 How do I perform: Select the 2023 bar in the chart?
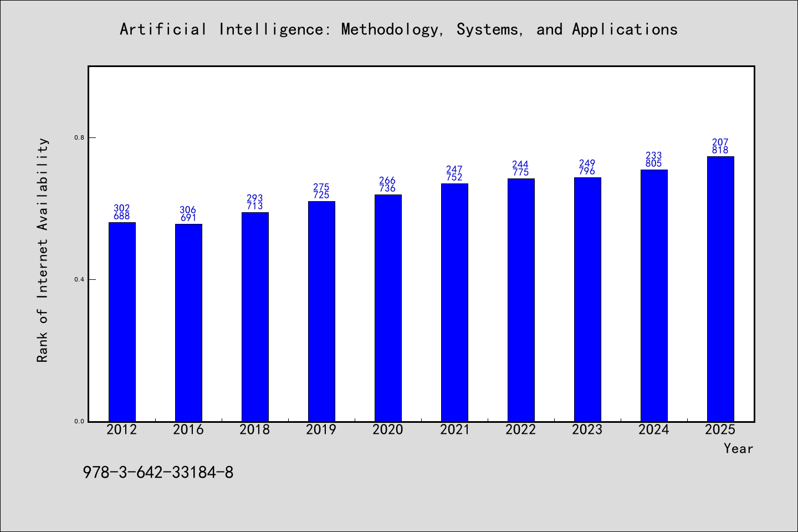tap(587, 299)
